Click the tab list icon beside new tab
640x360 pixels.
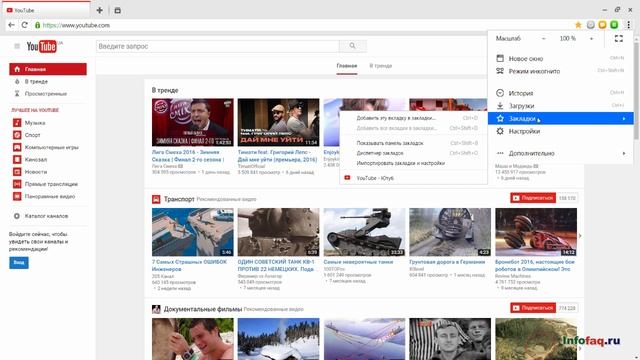118,10
